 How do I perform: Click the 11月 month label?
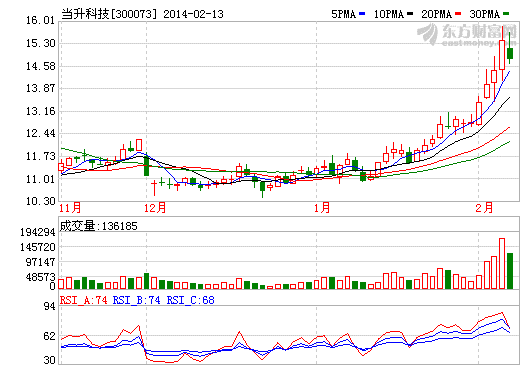pos(70,208)
